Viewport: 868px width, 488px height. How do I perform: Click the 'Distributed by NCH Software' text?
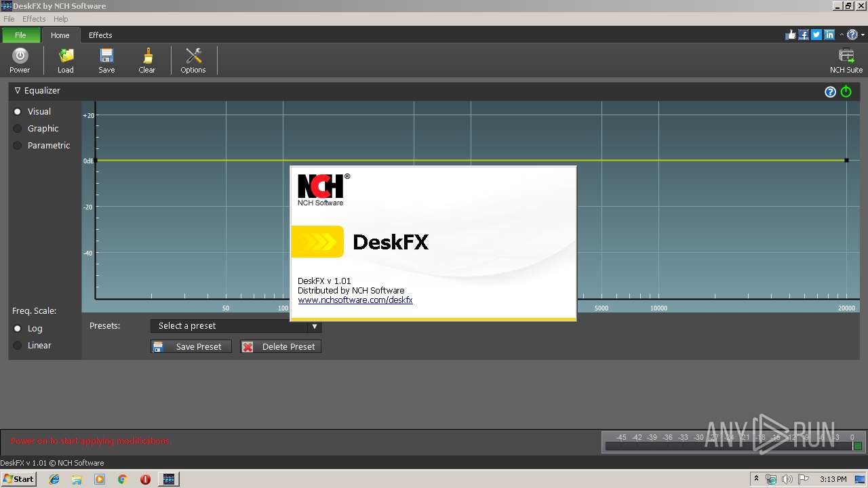click(351, 290)
